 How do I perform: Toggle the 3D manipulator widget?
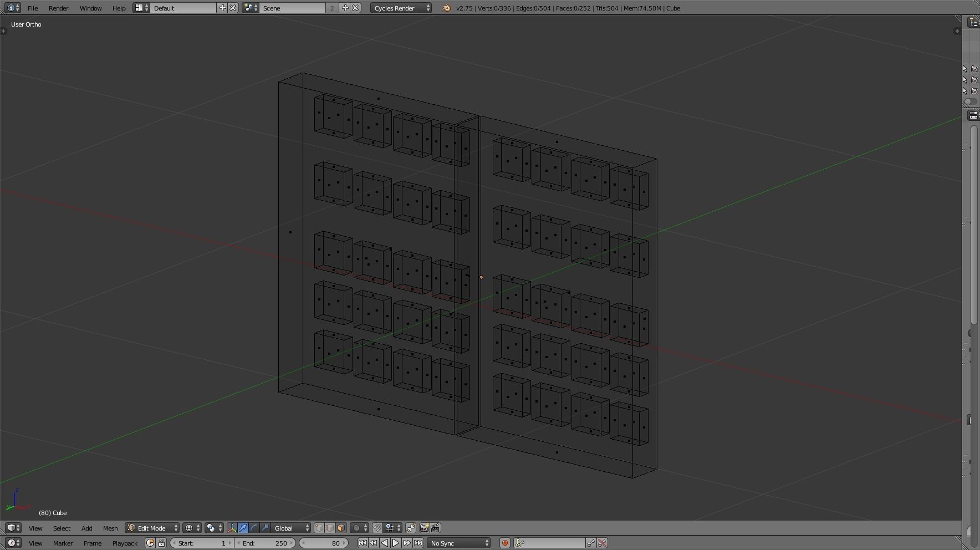pos(232,528)
